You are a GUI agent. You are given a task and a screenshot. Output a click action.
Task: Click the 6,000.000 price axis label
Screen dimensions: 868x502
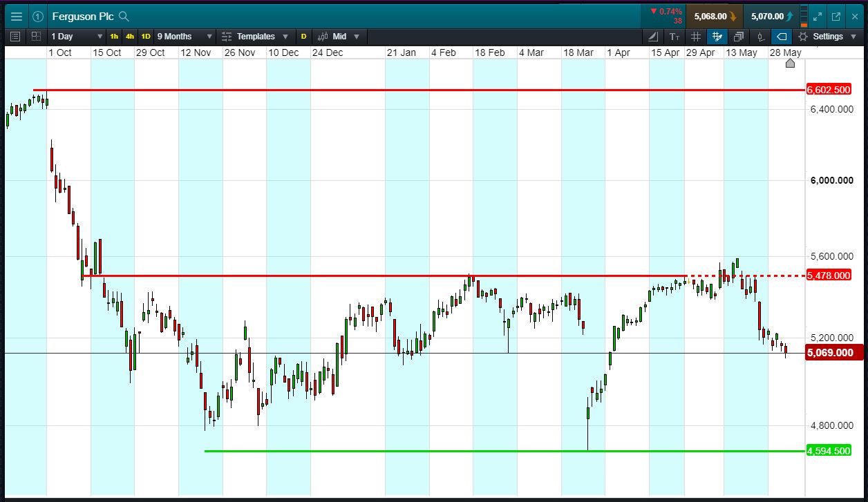832,180
